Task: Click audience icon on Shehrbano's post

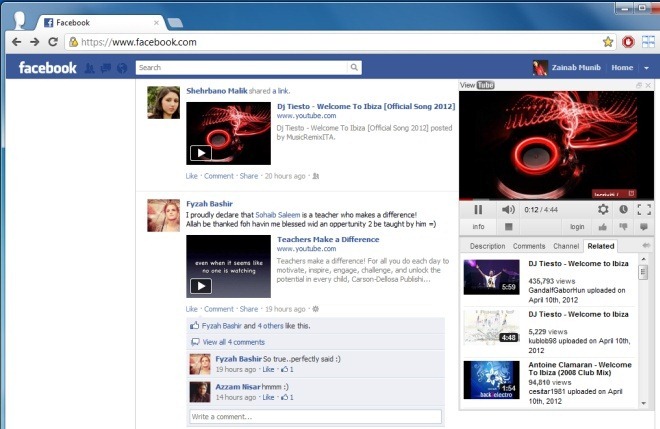Action: coord(316,176)
